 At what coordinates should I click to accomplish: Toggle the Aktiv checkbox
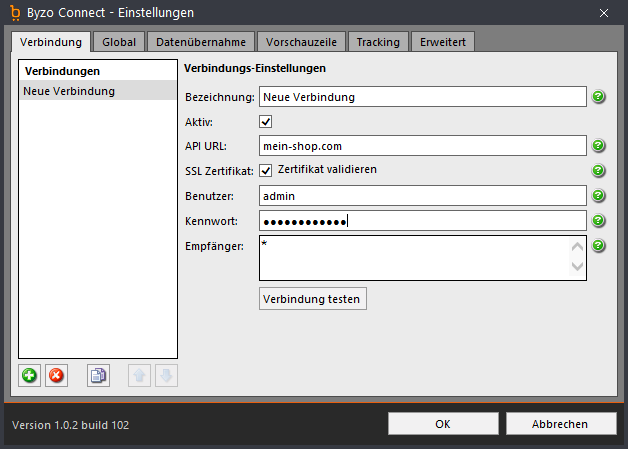coord(266,121)
